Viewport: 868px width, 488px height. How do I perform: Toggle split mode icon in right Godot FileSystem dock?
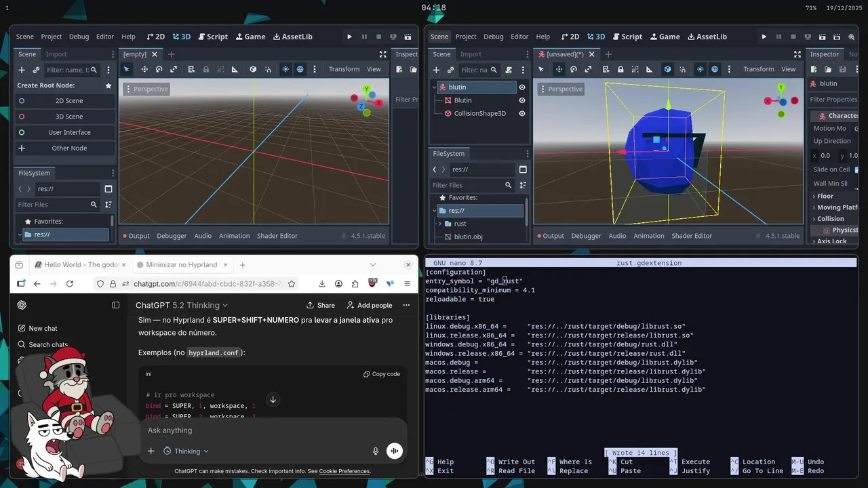click(x=523, y=169)
